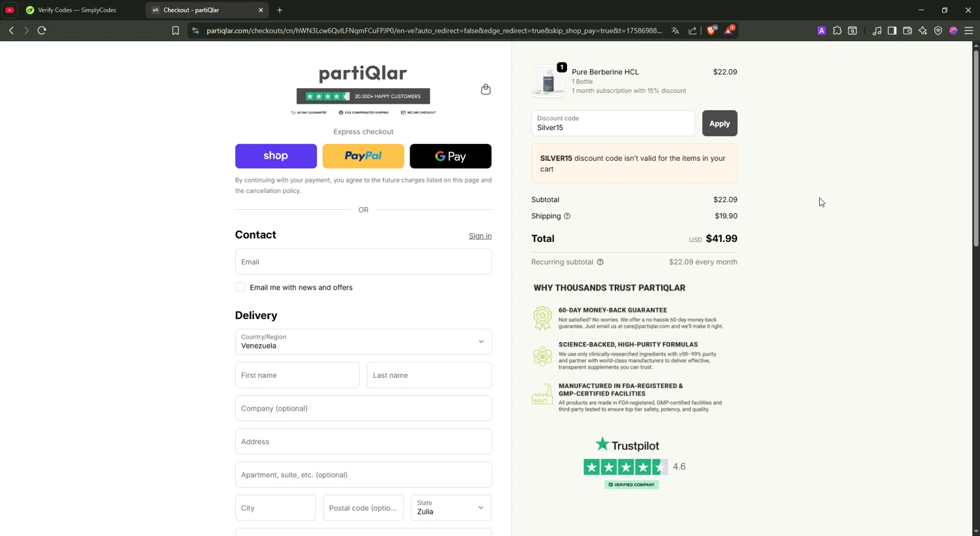Bookmark this page with the bookmark icon

175,31
